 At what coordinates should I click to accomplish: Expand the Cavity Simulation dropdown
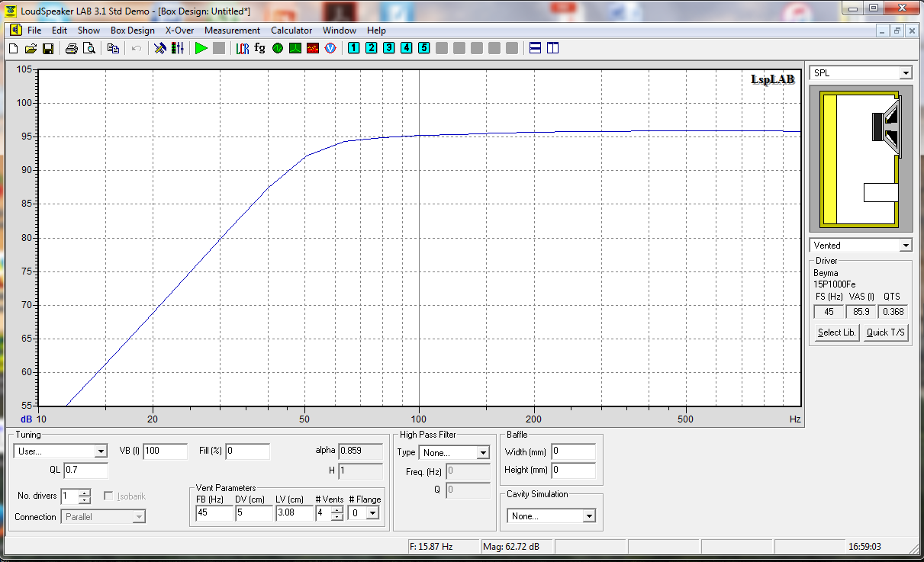click(x=588, y=516)
